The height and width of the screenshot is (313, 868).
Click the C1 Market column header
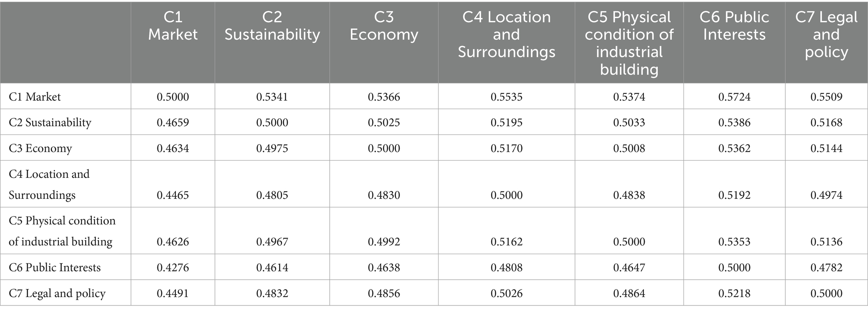point(173,26)
